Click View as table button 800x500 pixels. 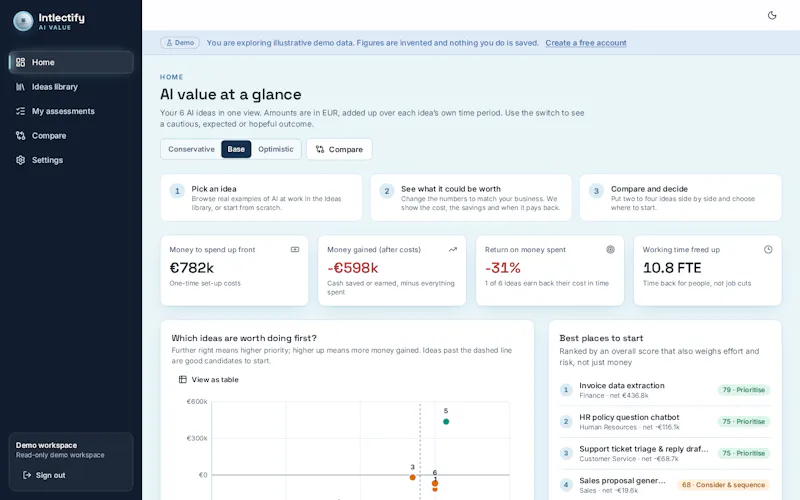coord(209,380)
